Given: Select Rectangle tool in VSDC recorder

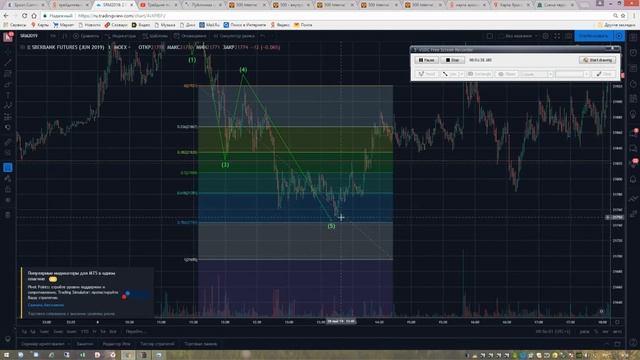Looking at the screenshot, I should tap(479, 74).
